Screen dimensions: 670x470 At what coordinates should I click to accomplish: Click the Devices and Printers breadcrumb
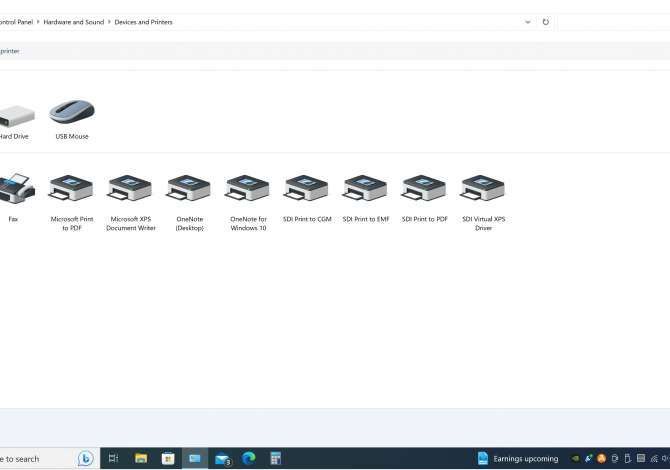(143, 22)
